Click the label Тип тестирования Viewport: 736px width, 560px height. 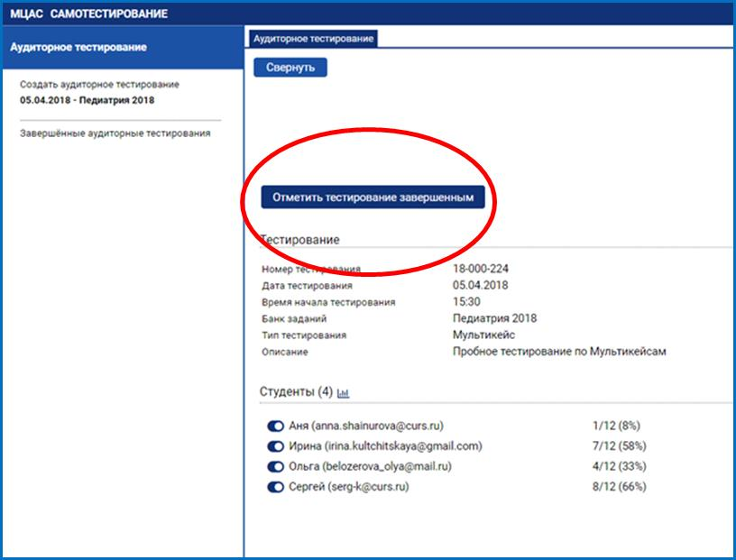tap(304, 335)
